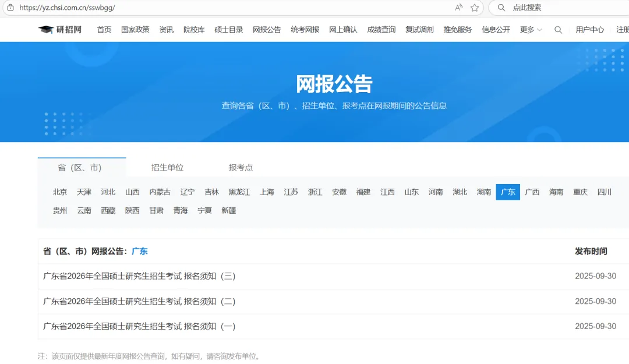
Task: Select the 省（区、市）tab
Action: click(82, 168)
